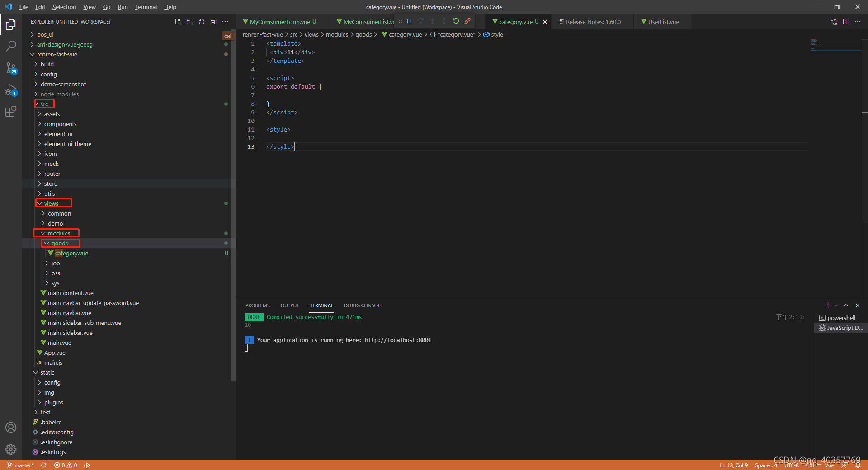Open the Selection menu

pos(64,7)
